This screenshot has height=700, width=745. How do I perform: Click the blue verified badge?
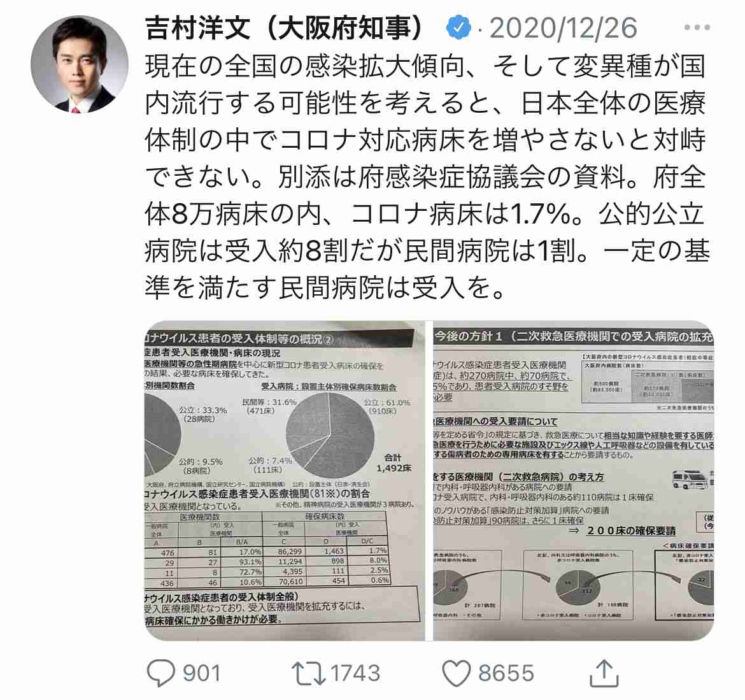(x=458, y=27)
